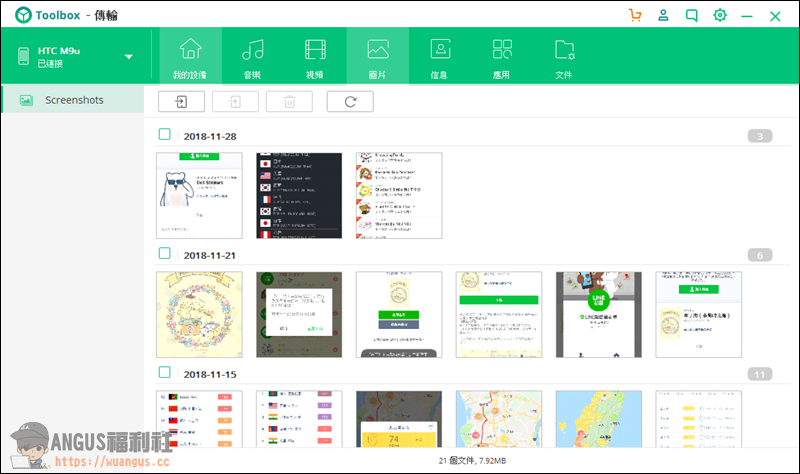Screen dimensions: 800x474
Task: Select the table with yellow tags thumbnail
Action: point(698,419)
